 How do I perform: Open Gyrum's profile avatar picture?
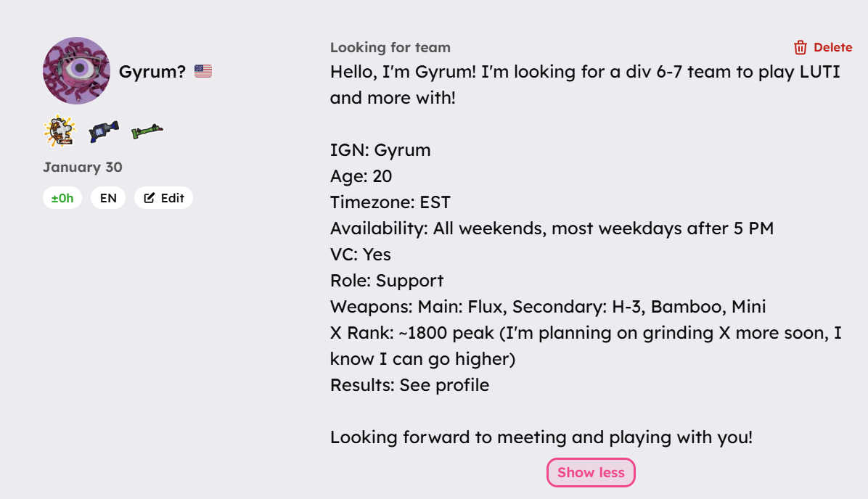click(x=76, y=71)
